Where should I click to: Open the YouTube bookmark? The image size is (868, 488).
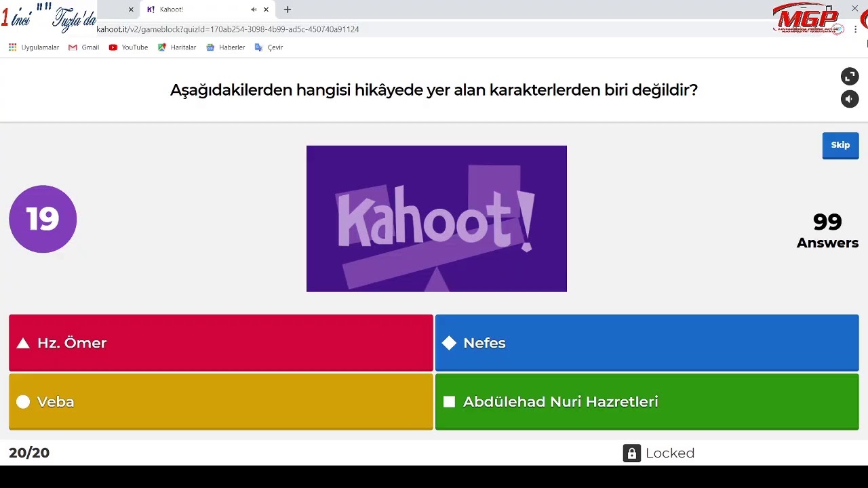pyautogui.click(x=128, y=47)
